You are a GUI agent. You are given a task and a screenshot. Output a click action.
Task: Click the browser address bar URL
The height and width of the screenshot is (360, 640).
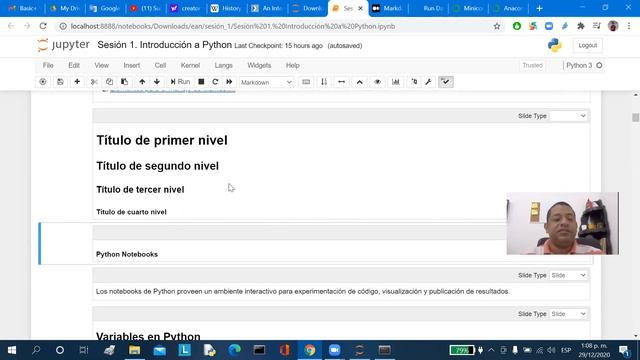click(233, 26)
